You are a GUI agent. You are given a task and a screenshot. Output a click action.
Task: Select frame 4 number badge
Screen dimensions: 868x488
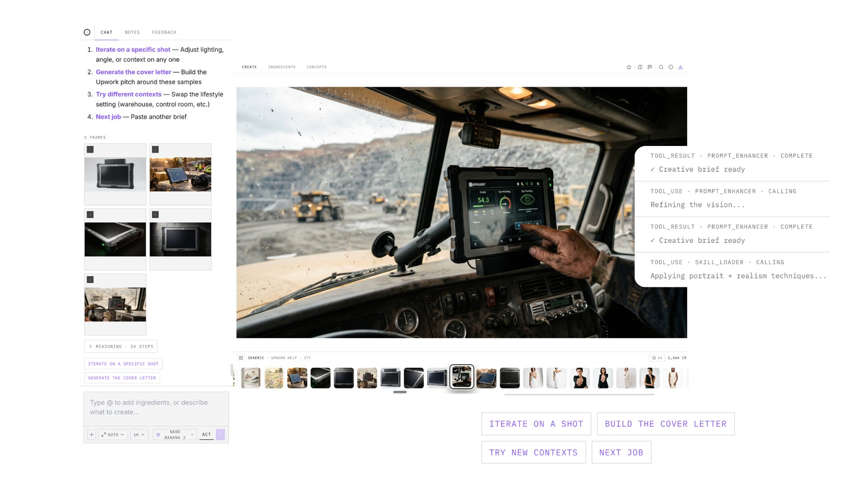[x=155, y=215]
